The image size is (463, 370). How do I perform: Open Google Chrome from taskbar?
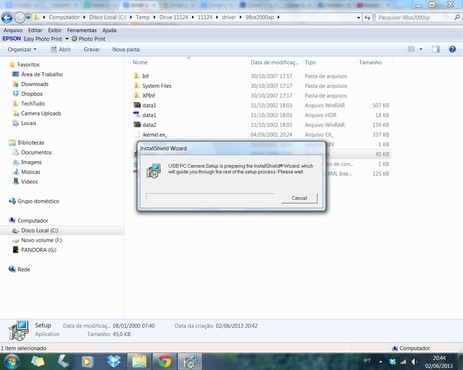tap(164, 362)
